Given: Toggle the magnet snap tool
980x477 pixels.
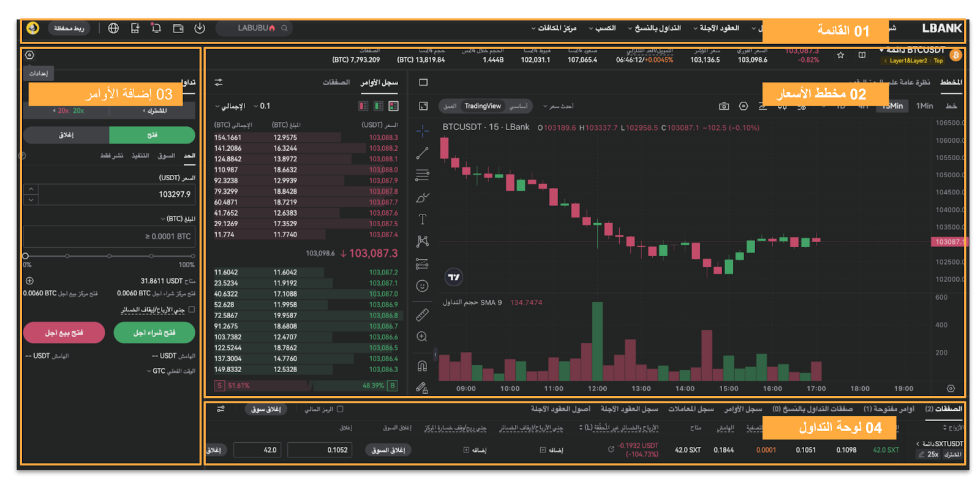Looking at the screenshot, I should pyautogui.click(x=423, y=366).
